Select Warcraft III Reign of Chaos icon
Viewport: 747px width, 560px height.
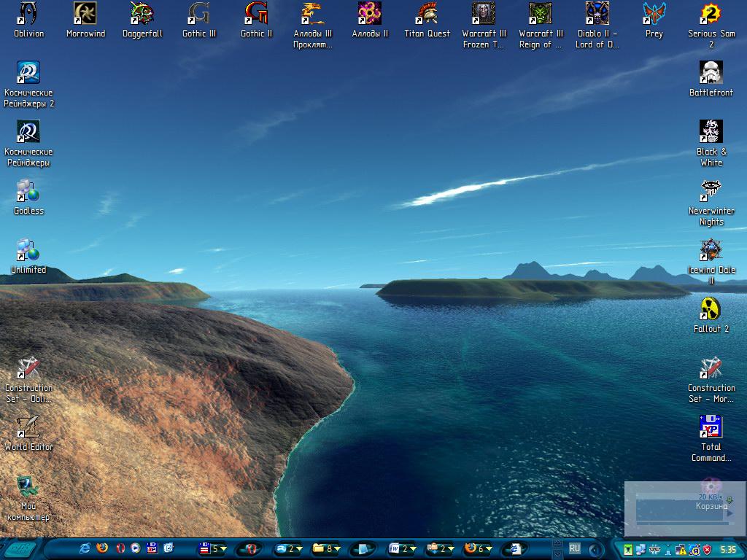click(541, 26)
